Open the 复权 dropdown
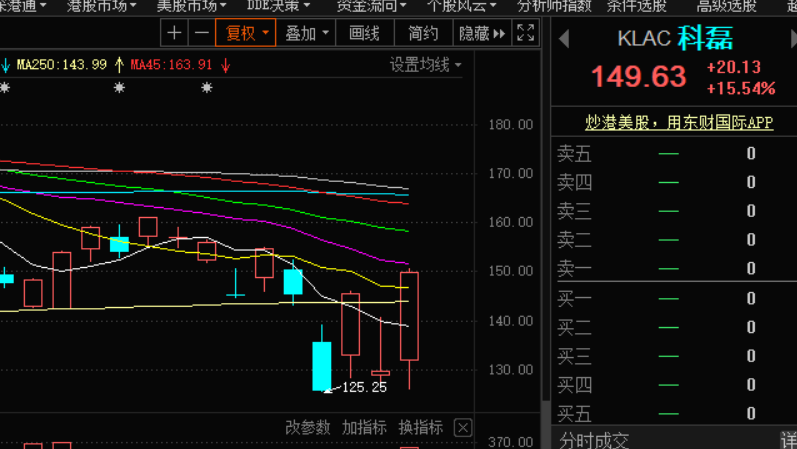The image size is (797, 449). [x=246, y=33]
